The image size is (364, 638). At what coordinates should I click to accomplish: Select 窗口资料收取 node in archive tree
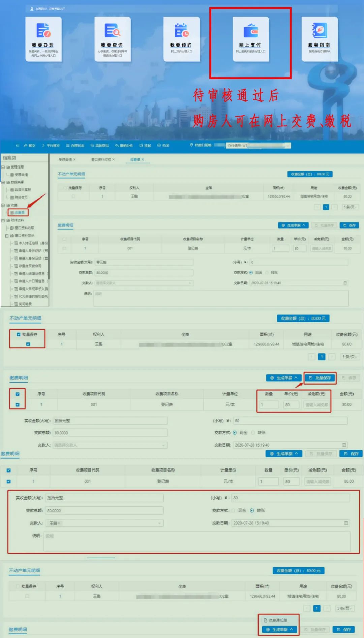pyautogui.click(x=24, y=228)
